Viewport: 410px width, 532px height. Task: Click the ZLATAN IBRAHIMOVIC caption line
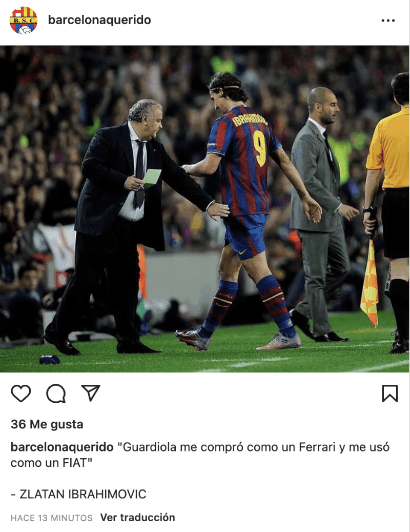[x=78, y=495]
